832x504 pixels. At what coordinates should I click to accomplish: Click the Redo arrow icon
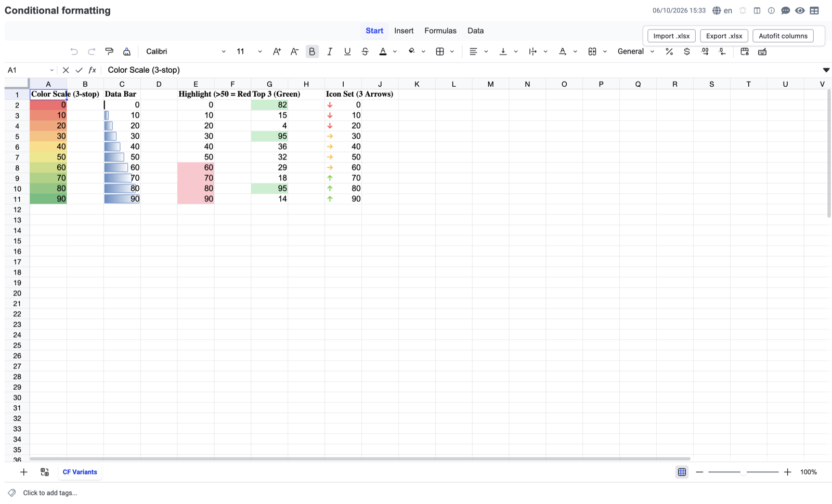tap(92, 51)
